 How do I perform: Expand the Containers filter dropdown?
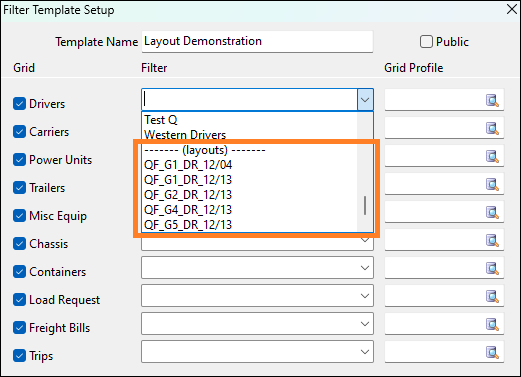tap(365, 268)
